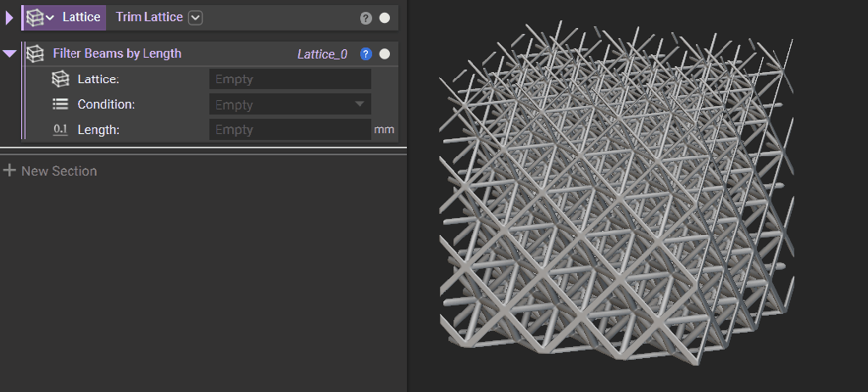868x392 pixels.
Task: Click the empty Lattice input field
Action: point(290,79)
